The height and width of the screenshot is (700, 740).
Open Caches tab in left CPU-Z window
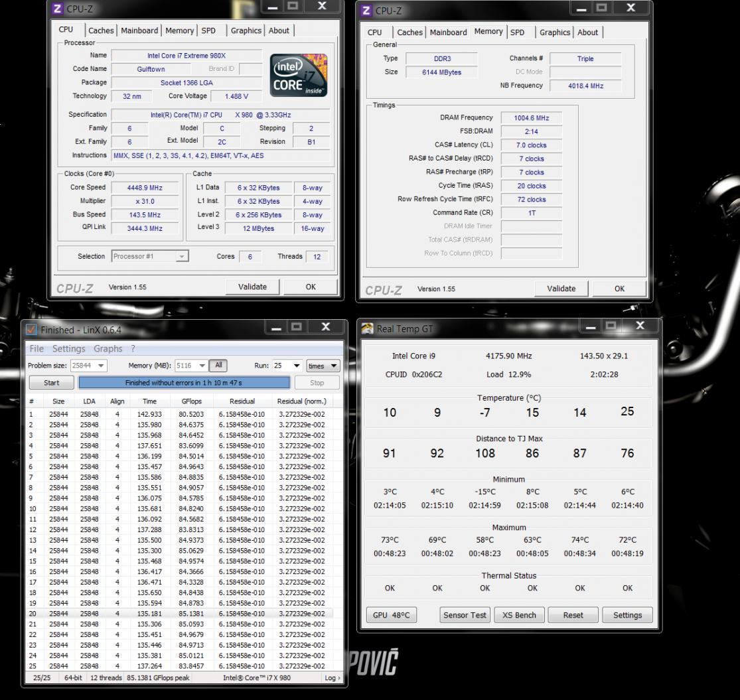pos(101,30)
